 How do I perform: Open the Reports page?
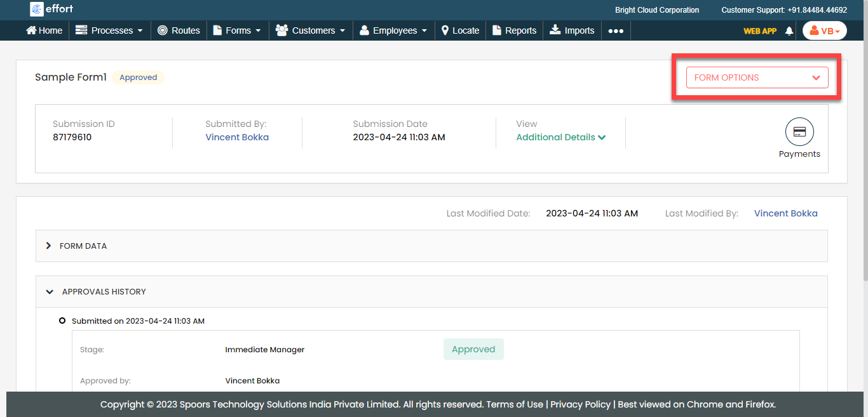pos(514,30)
